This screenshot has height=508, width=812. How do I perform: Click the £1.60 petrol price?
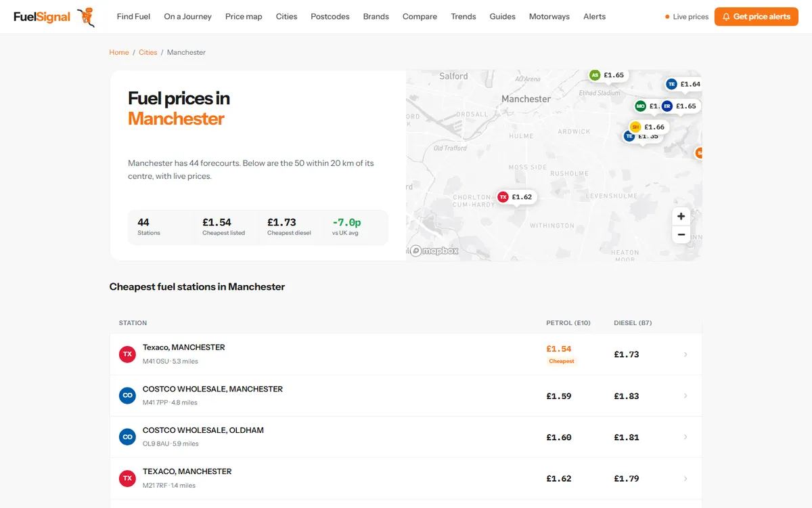[559, 438]
